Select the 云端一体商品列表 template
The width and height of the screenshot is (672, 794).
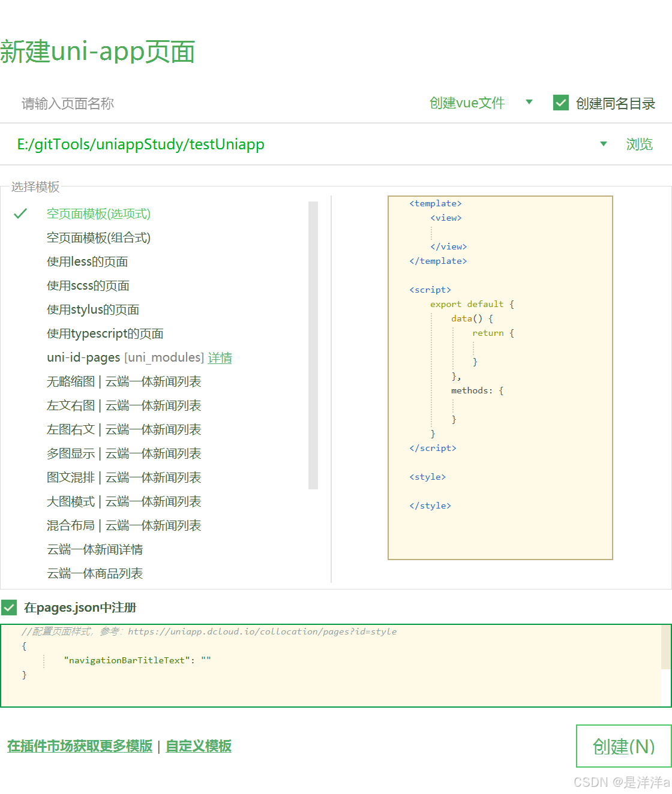[95, 573]
